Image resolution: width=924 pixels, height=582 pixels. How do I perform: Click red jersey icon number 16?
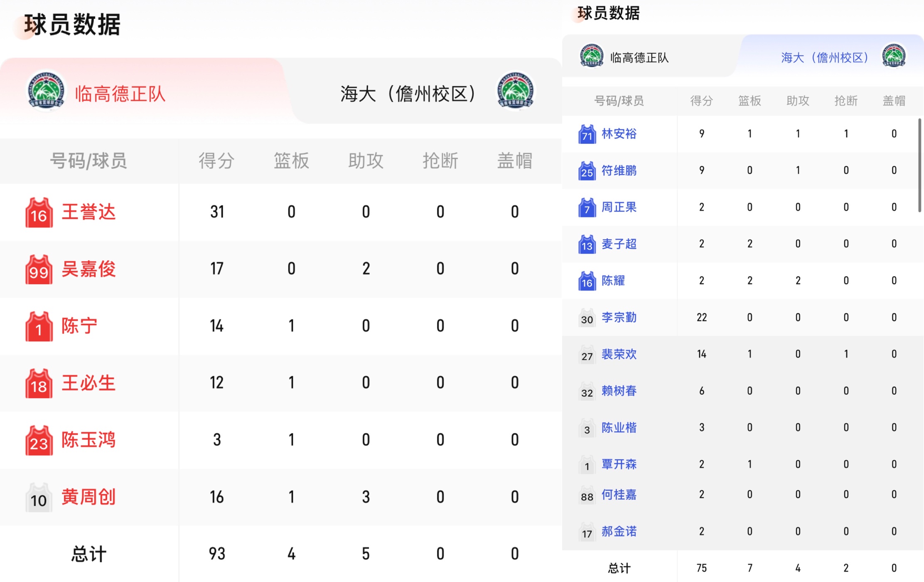point(39,213)
